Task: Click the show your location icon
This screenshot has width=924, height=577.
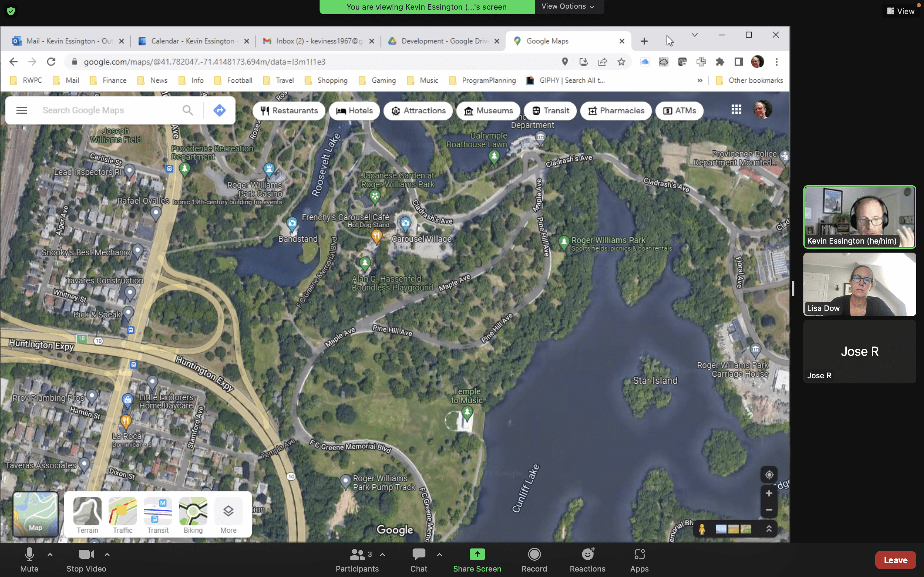Action: point(769,475)
